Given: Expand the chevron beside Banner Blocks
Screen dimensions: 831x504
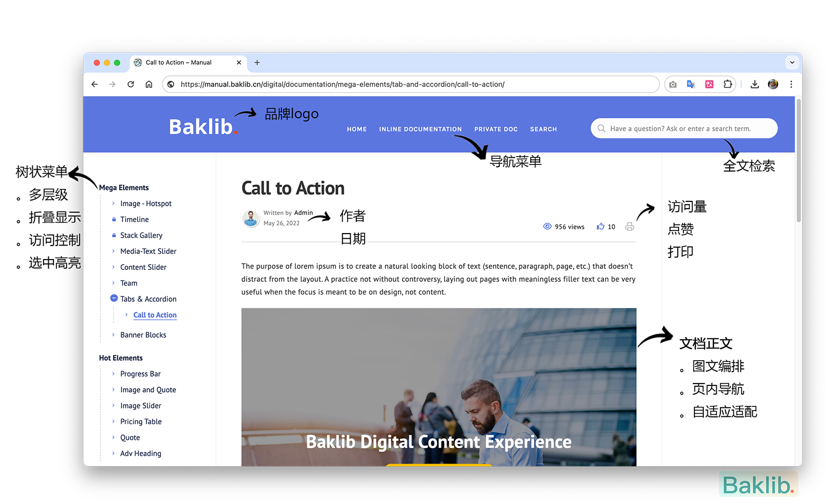Looking at the screenshot, I should pyautogui.click(x=113, y=335).
